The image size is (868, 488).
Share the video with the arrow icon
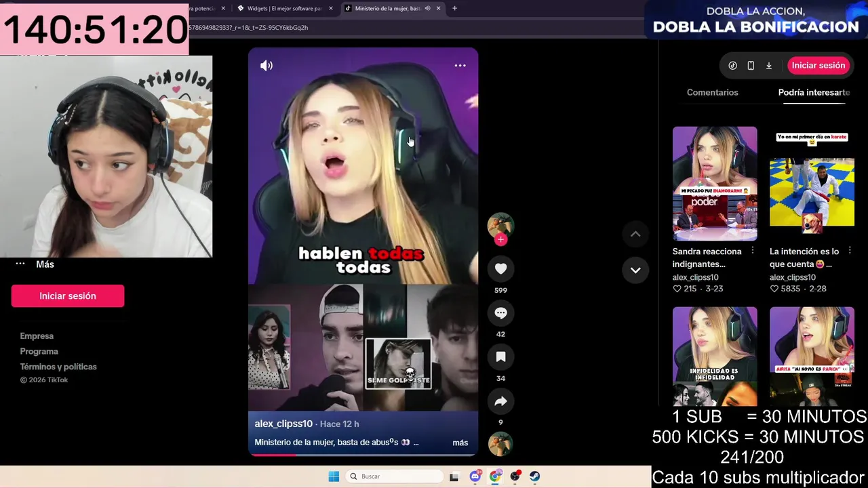coord(500,401)
